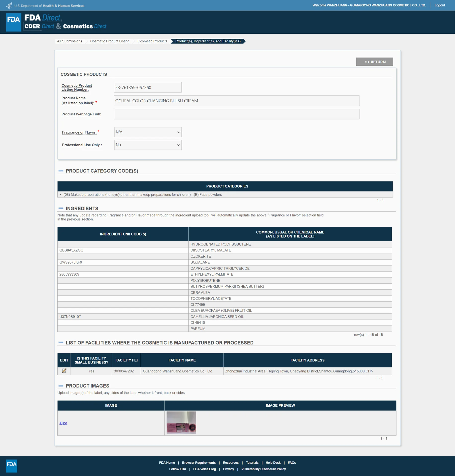Open the 4.jpg image link
Viewport: 455px width, 476px height.
[63, 423]
